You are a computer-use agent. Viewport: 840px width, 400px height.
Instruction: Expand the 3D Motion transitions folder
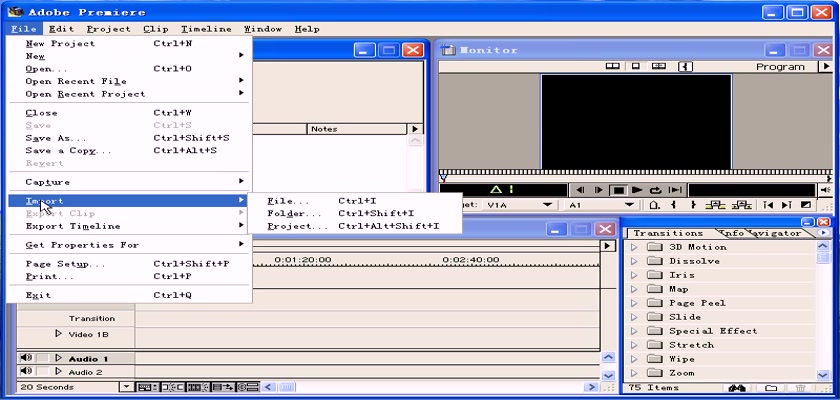634,247
